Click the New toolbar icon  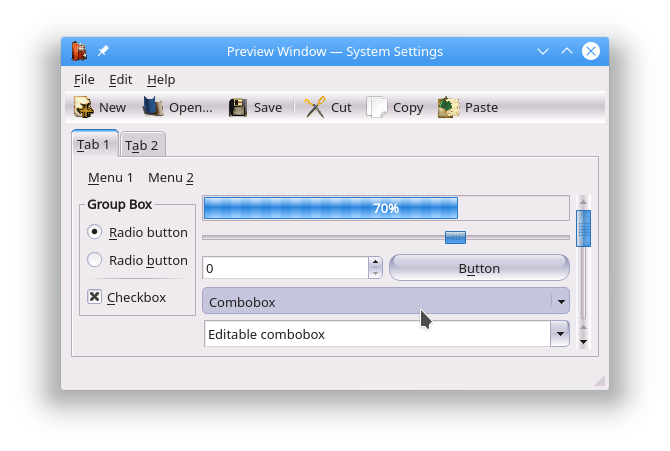tap(84, 107)
